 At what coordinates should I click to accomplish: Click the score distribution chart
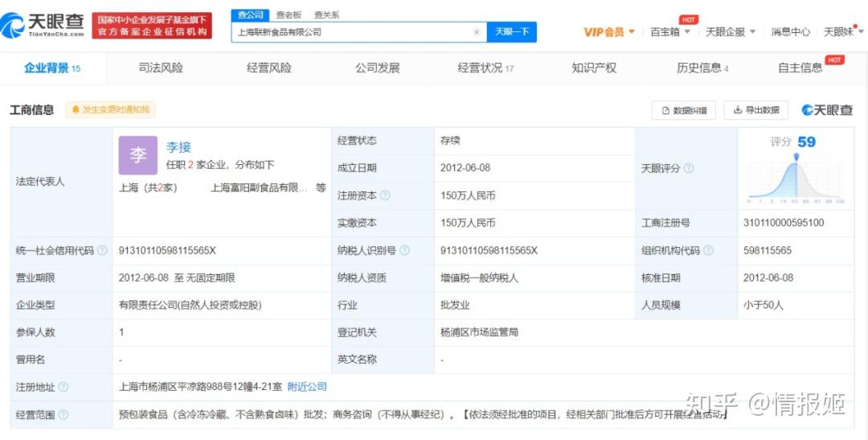tap(796, 179)
